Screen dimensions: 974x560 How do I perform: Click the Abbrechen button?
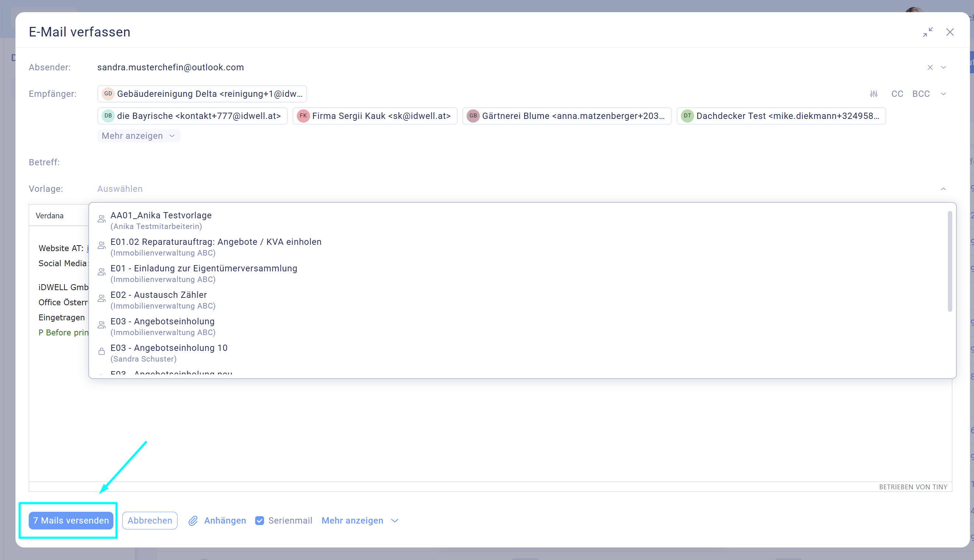pyautogui.click(x=150, y=520)
